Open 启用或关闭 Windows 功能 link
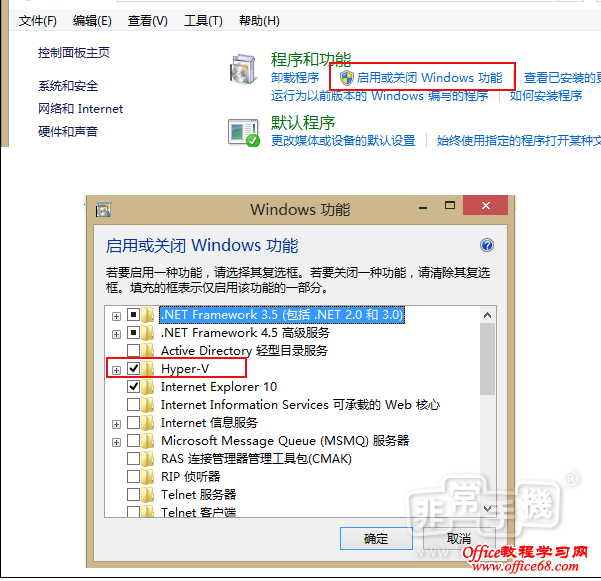 [x=429, y=78]
